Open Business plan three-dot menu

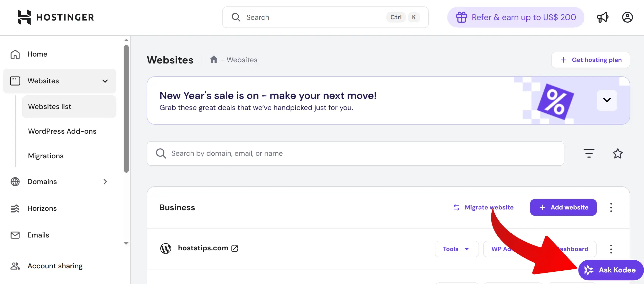[x=611, y=207]
